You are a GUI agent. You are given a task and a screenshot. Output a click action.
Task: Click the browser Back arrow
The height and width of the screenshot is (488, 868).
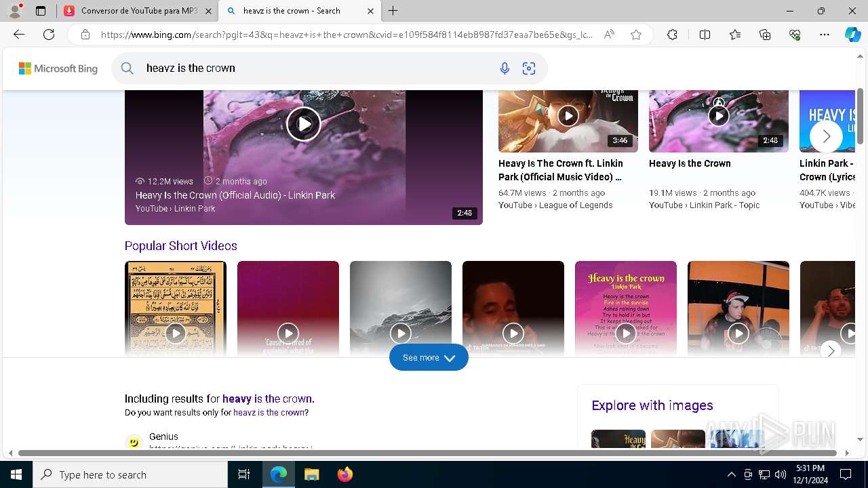click(19, 35)
